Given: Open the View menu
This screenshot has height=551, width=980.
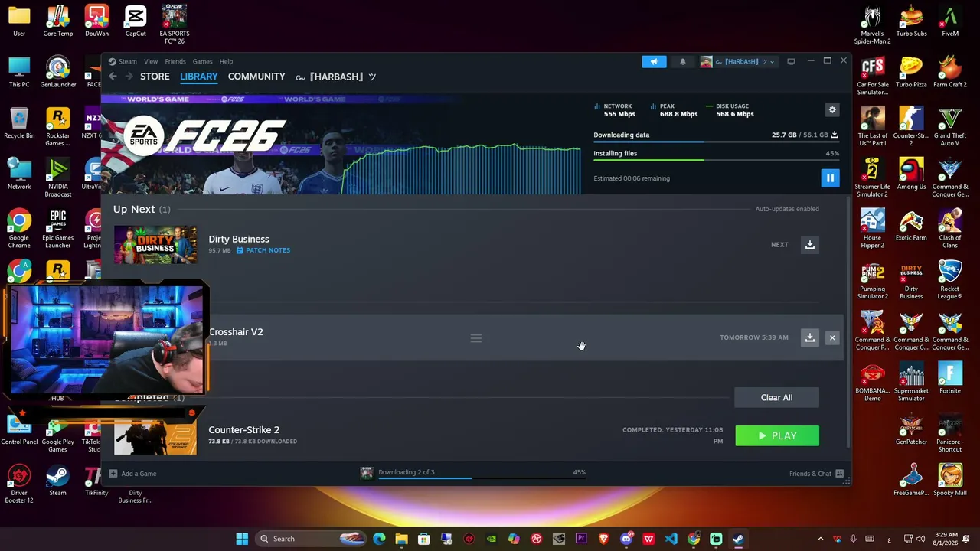Looking at the screenshot, I should (151, 62).
